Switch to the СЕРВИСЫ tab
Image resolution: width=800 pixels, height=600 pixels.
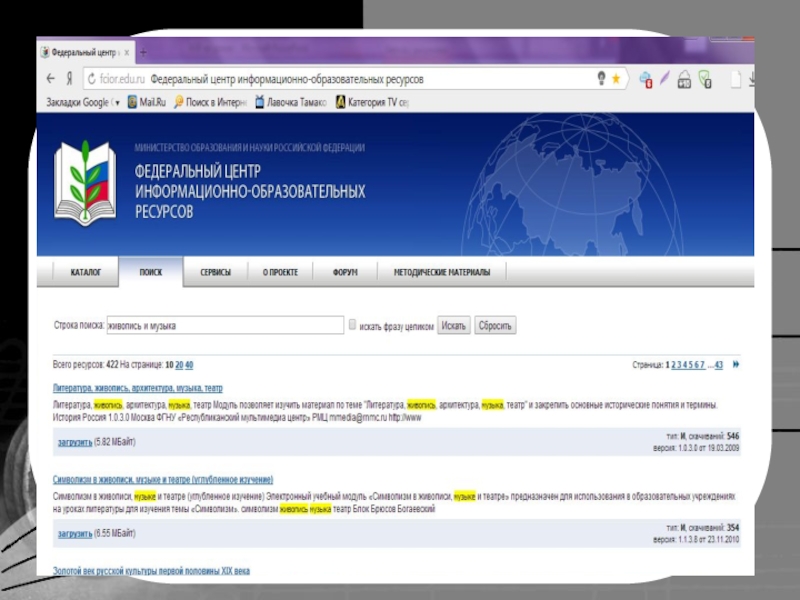pos(215,272)
